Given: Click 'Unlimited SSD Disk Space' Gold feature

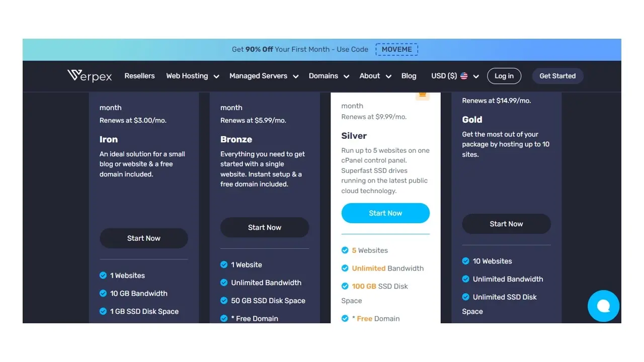Looking at the screenshot, I should [x=499, y=304].
